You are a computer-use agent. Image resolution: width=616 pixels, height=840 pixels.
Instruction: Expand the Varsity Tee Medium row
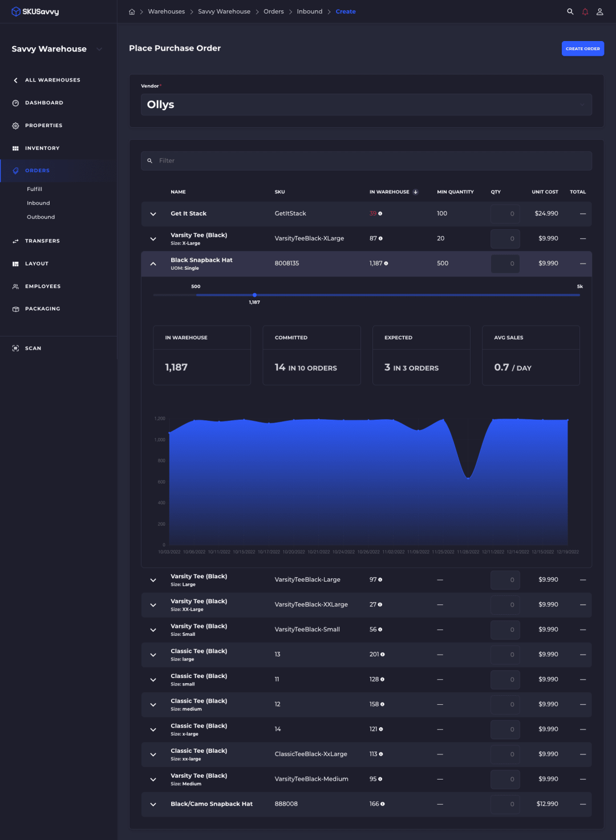(x=153, y=780)
